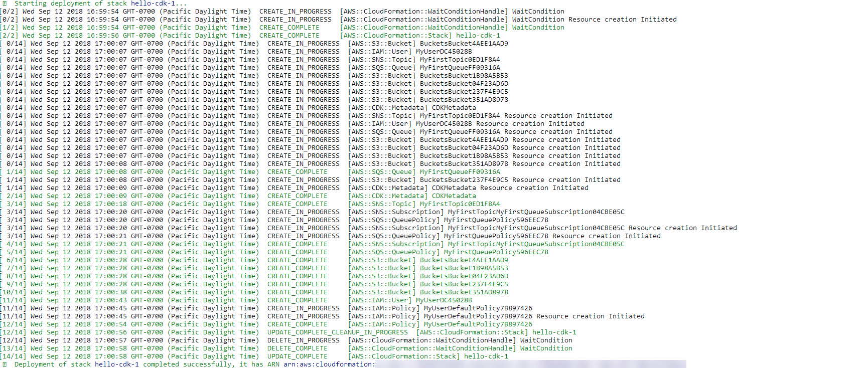Click the "[13/14]" progress counter
This screenshot has width=868, height=368.
tap(13, 348)
